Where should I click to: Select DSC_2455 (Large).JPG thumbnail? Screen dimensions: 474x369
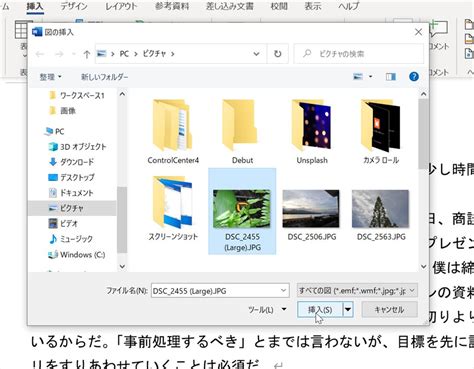tap(242, 211)
